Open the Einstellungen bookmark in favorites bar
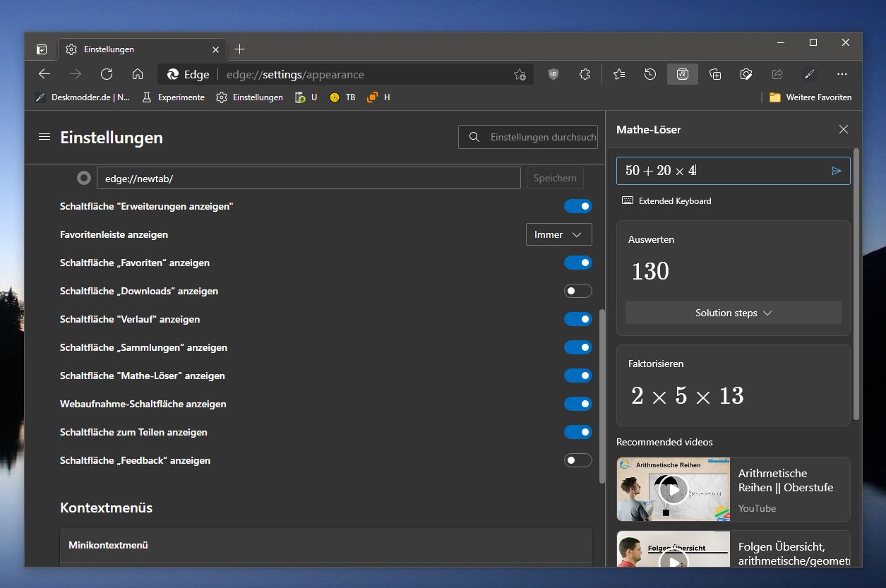Viewport: 886px width, 588px height. tap(250, 97)
